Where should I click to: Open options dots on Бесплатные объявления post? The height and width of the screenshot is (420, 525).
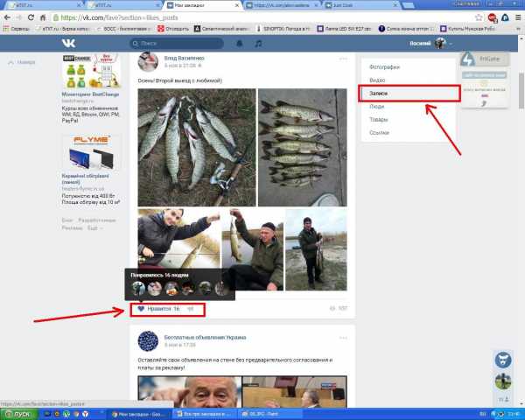pyautogui.click(x=343, y=338)
